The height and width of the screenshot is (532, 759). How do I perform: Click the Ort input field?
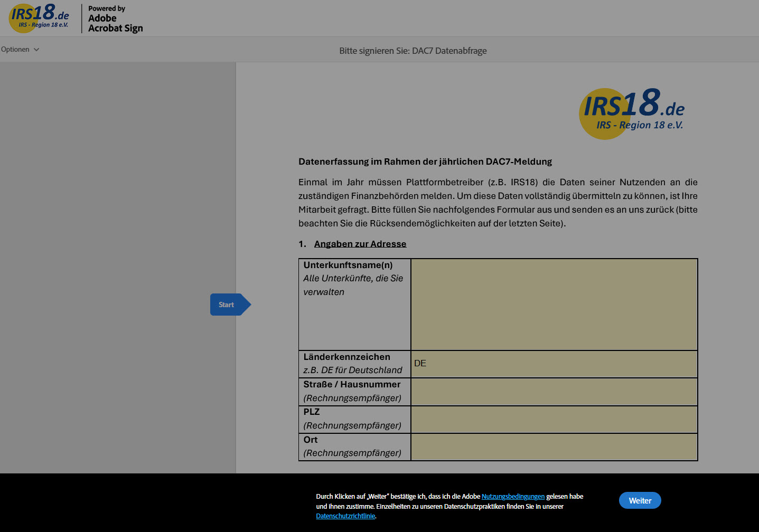tap(554, 447)
